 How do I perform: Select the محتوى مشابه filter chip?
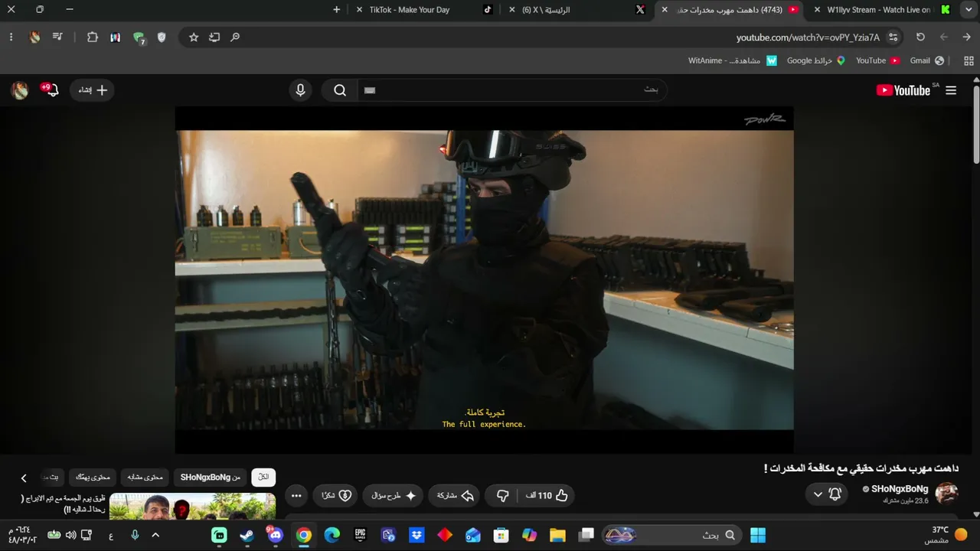tap(145, 478)
